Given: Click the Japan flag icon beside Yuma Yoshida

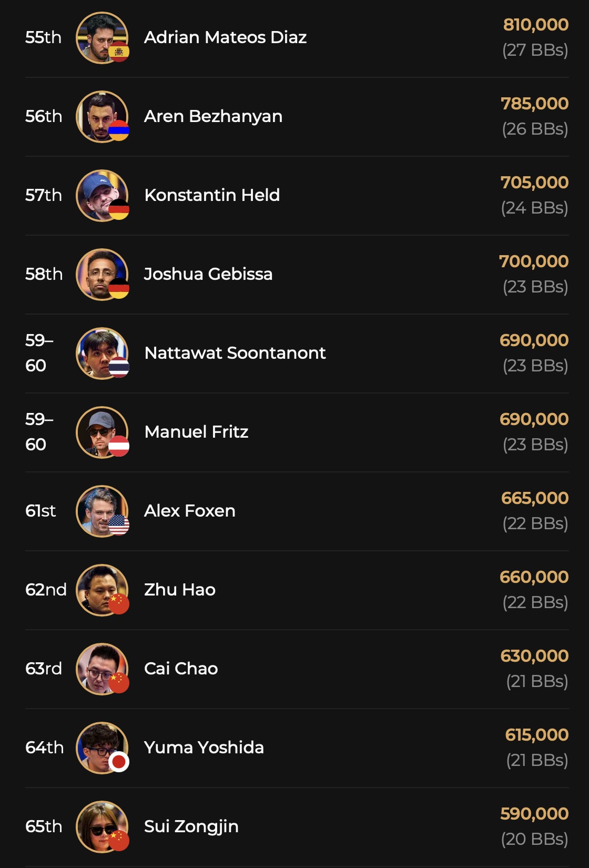Looking at the screenshot, I should click(x=119, y=762).
